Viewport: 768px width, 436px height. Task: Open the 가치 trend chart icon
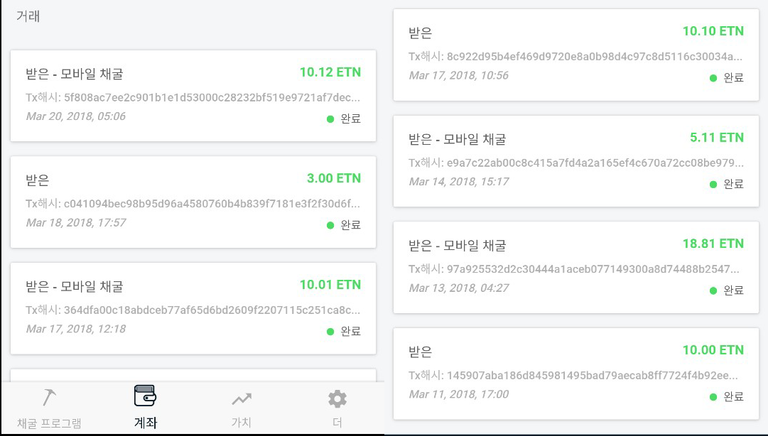coord(241,399)
